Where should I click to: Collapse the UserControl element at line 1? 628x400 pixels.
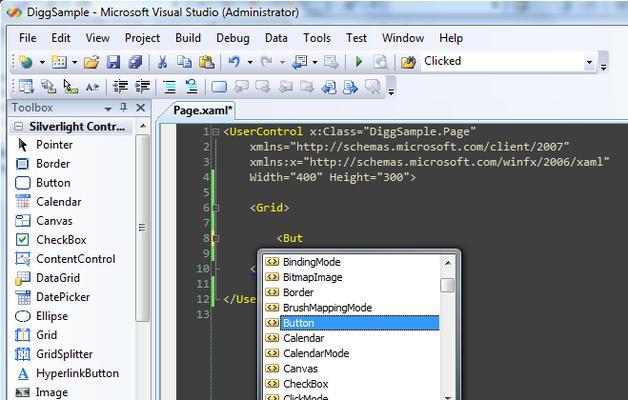click(x=216, y=131)
